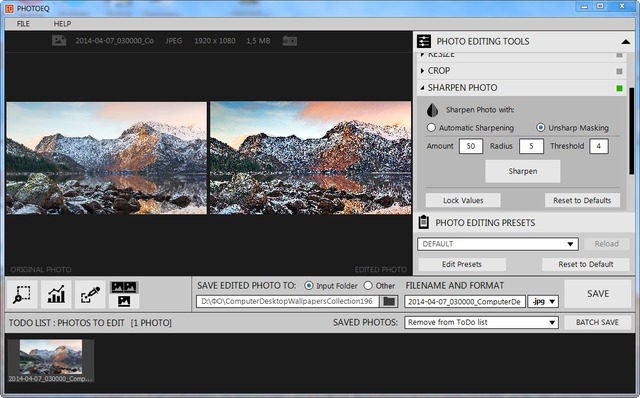Select Unsharp Masking option
The height and width of the screenshot is (398, 640).
tap(540, 128)
